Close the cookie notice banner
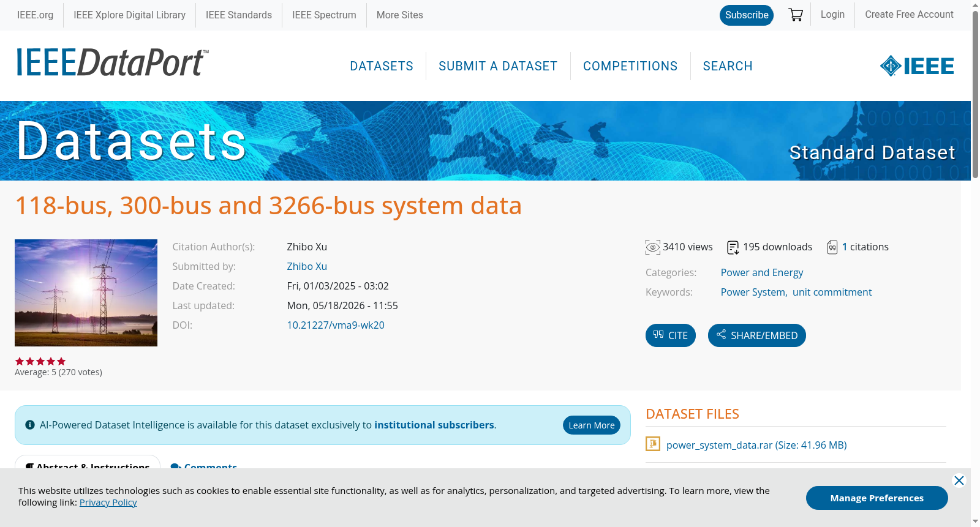 coord(959,480)
